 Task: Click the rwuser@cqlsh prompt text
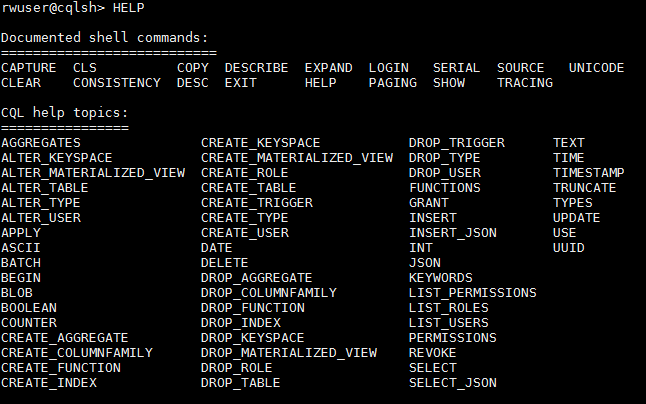click(x=49, y=8)
